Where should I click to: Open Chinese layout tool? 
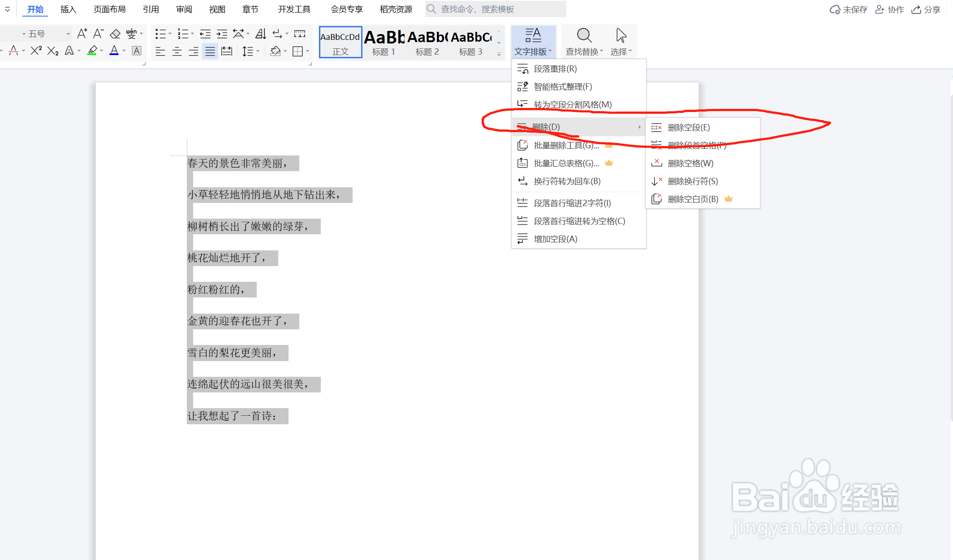coord(238,34)
